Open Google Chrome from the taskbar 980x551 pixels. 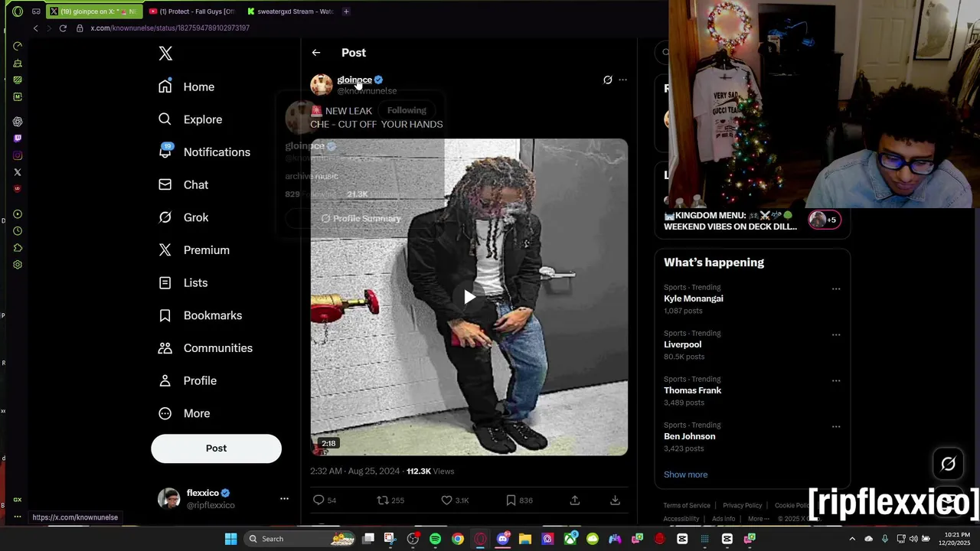457,539
